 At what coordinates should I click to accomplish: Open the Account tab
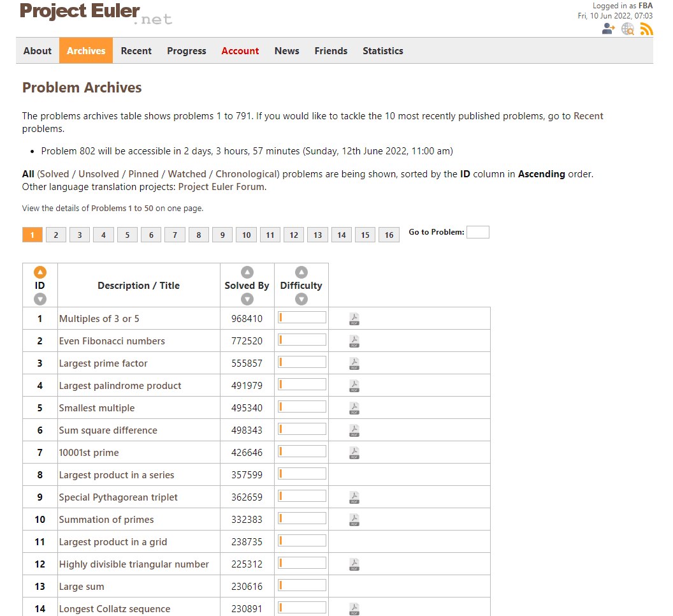point(240,50)
